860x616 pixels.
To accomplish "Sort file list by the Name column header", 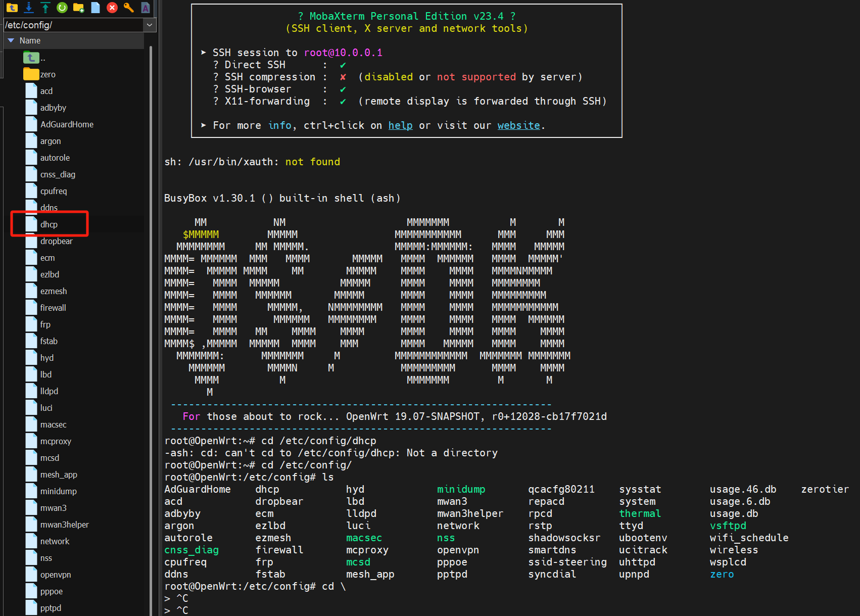I will (x=74, y=40).
